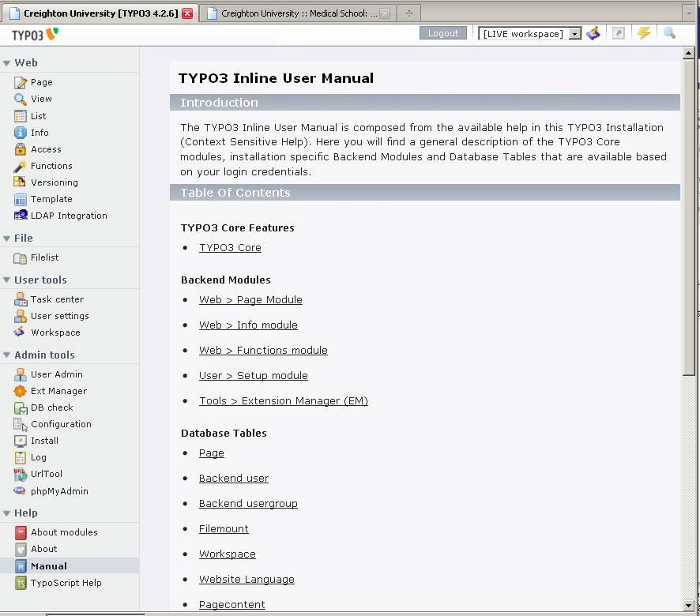This screenshot has height=616, width=700.
Task: Click the workspace icon beside the selector
Action: (593, 33)
